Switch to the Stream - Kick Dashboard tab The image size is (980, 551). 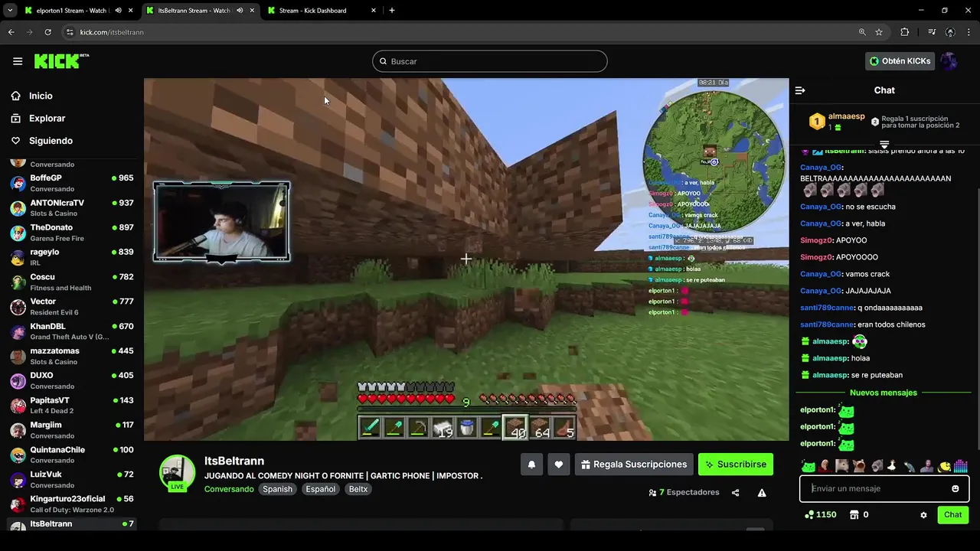tap(322, 11)
